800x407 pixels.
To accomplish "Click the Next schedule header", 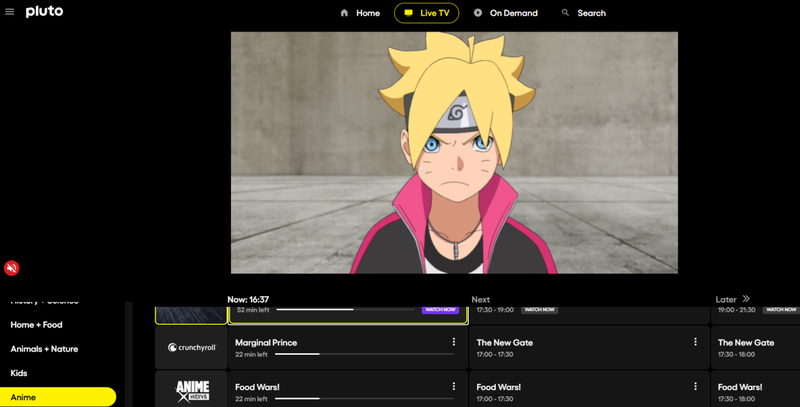I will [x=481, y=299].
